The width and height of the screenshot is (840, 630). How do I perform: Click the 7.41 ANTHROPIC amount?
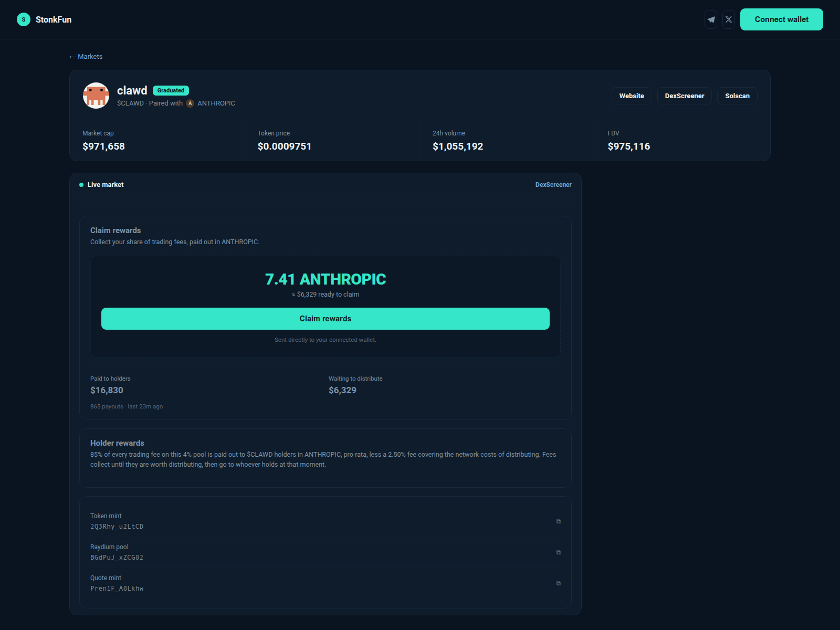pos(325,279)
